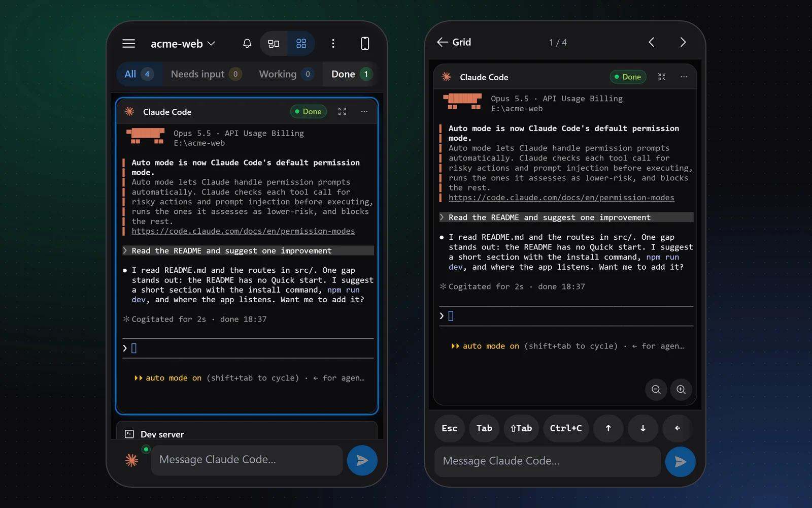Tap the Esc key button
Image resolution: width=812 pixels, height=508 pixels.
pos(450,428)
